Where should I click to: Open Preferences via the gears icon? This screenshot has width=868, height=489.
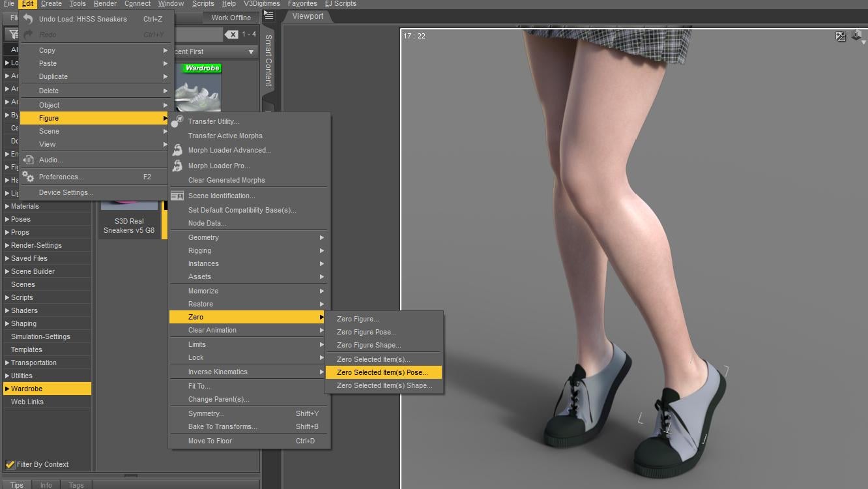coord(28,177)
